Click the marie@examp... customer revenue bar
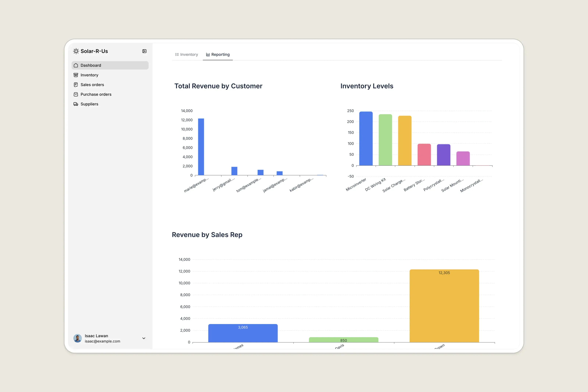Viewport: 588px width, 392px height. [x=201, y=147]
